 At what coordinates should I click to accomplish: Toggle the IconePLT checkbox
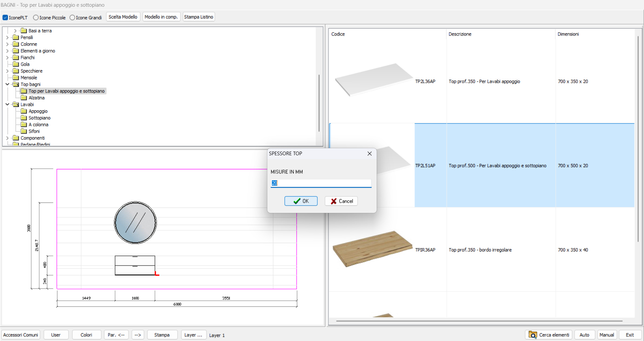[x=5, y=17]
